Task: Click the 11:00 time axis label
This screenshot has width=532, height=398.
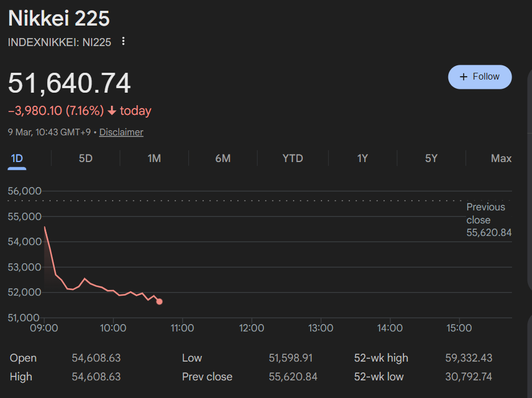Action: pos(182,328)
